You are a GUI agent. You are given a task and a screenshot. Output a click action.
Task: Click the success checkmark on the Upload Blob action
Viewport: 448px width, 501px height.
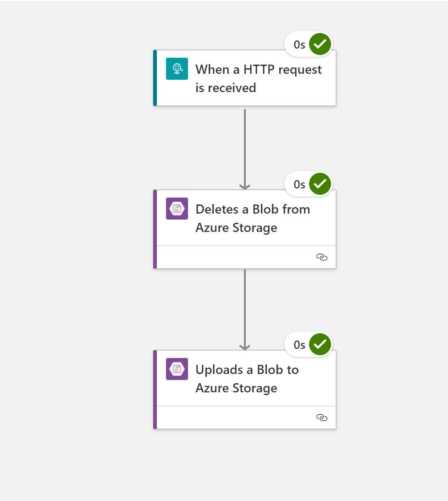coord(320,344)
